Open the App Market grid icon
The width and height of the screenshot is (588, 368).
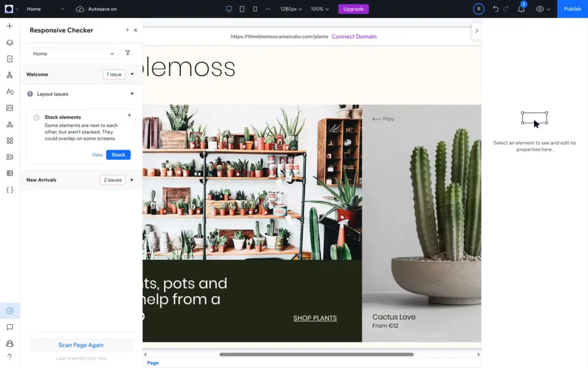tap(10, 140)
